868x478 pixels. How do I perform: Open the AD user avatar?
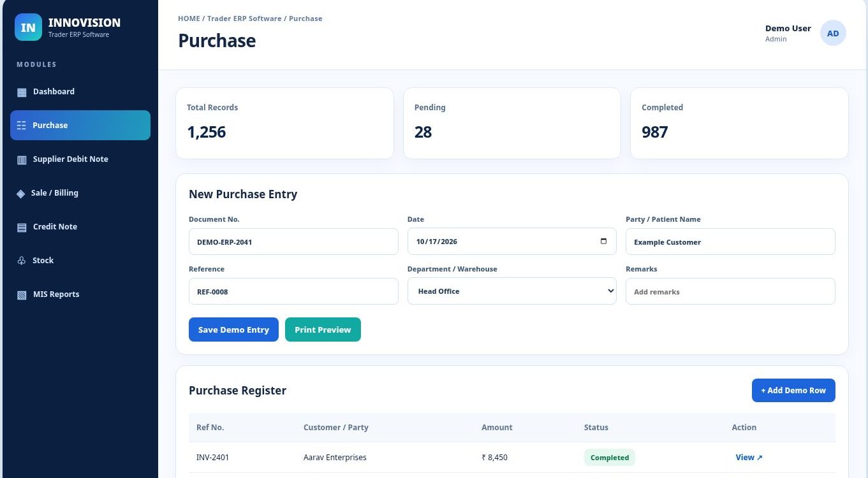tap(833, 33)
